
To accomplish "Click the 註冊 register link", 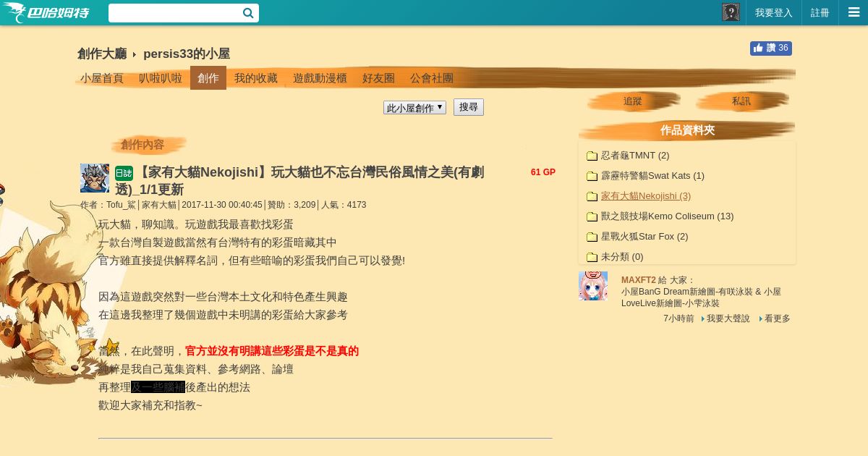I will 820,13.
